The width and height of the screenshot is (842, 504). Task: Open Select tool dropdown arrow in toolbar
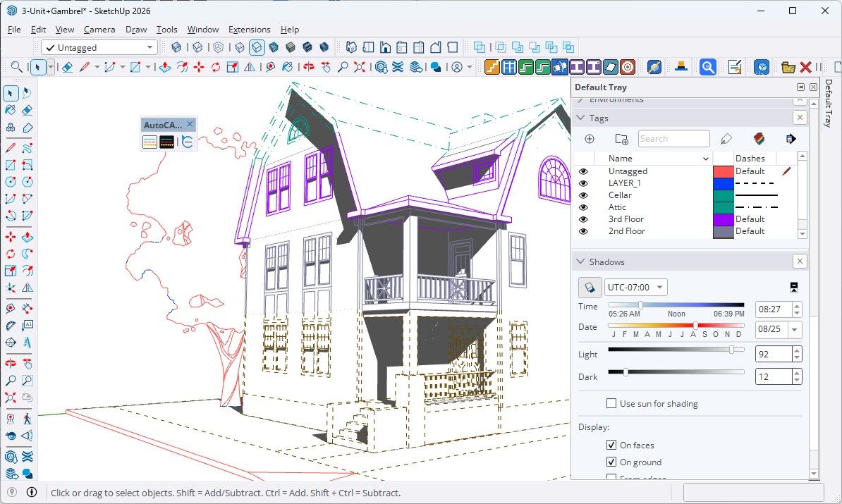(x=51, y=67)
